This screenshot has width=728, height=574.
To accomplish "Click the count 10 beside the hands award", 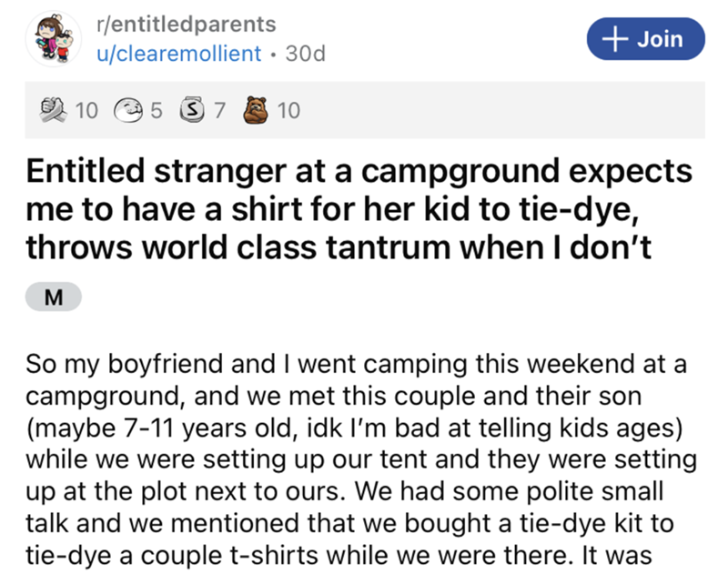I will click(85, 111).
